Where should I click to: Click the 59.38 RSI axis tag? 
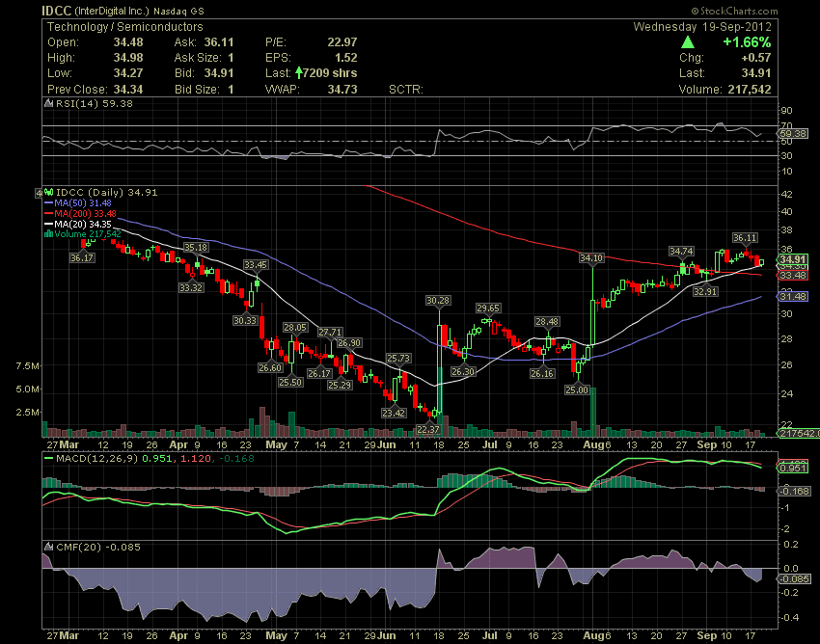click(x=793, y=134)
